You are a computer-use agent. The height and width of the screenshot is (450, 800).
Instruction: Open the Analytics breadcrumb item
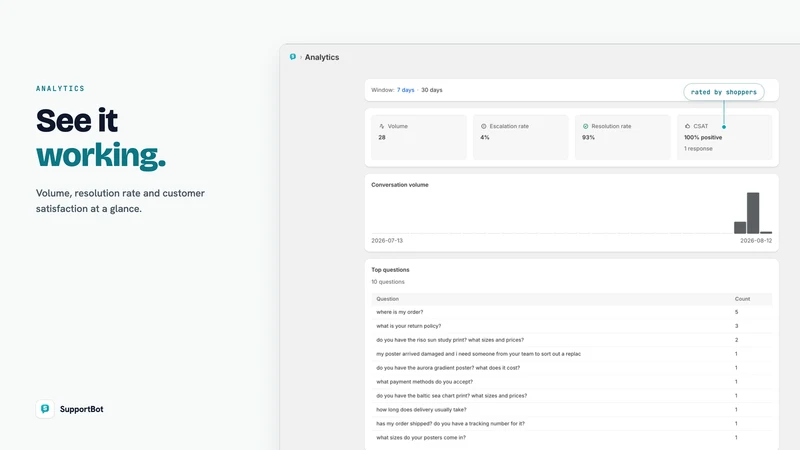(322, 57)
